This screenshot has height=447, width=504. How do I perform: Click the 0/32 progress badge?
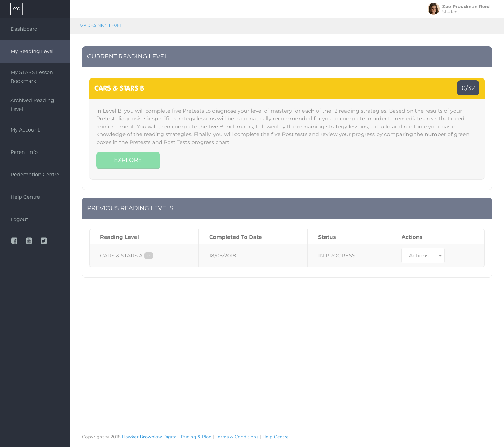(x=468, y=88)
